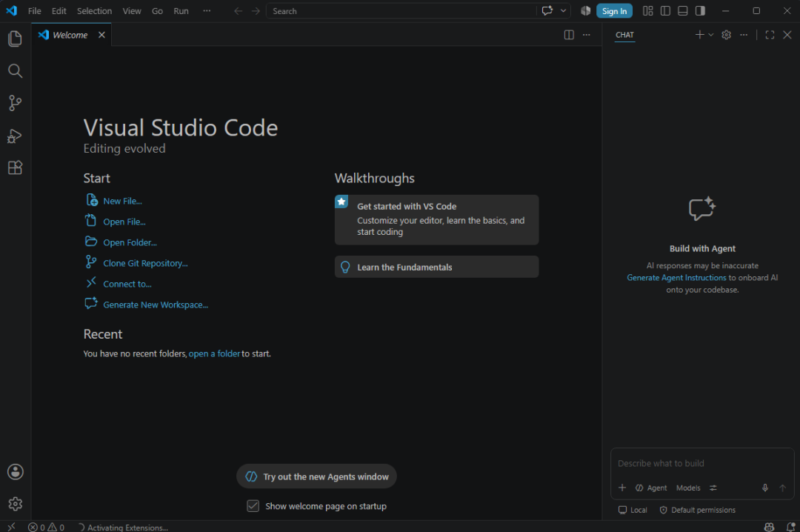Open the Edit menu
800x532 pixels.
[59, 10]
